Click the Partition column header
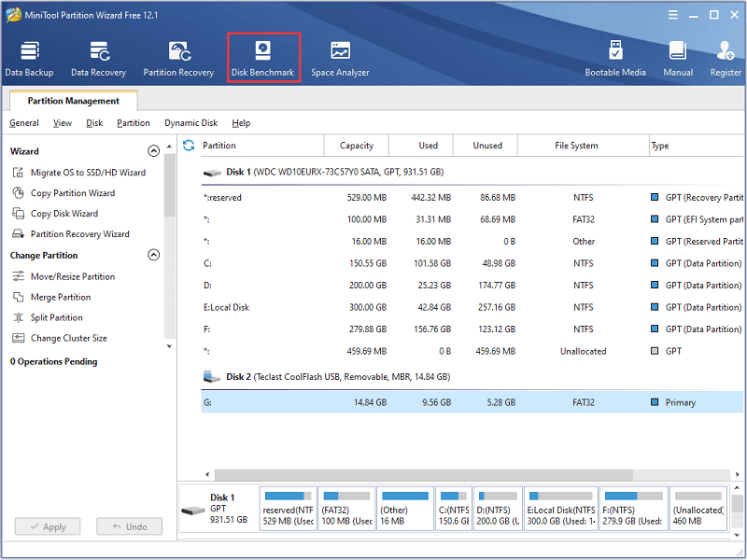747x560 pixels. click(261, 146)
